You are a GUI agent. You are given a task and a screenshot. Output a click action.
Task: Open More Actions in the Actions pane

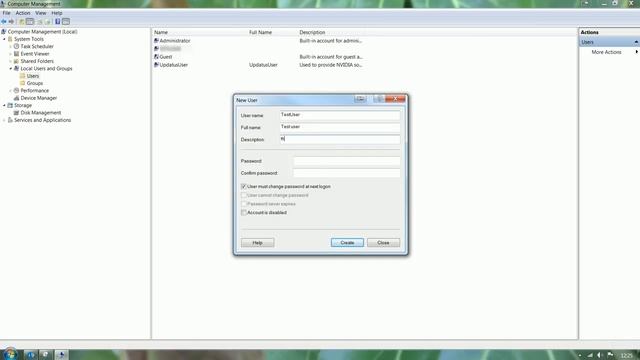click(606, 52)
